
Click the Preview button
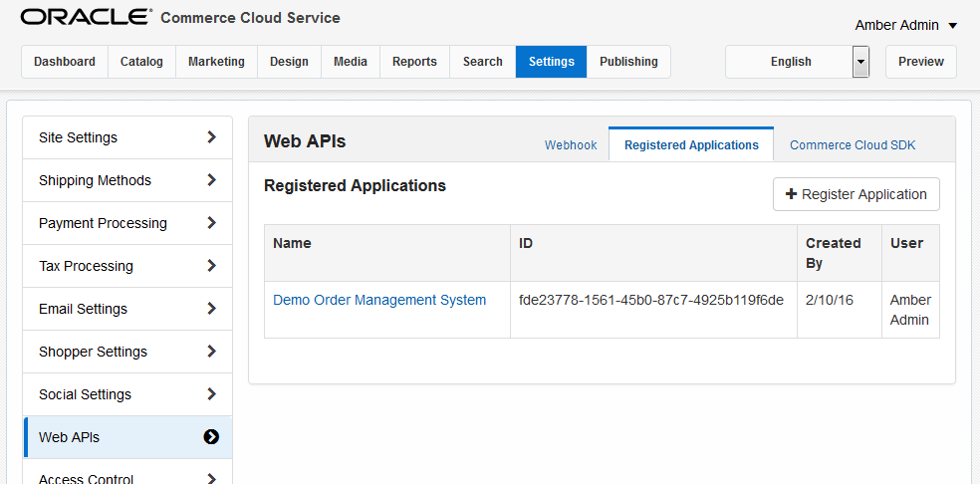pyautogui.click(x=920, y=62)
